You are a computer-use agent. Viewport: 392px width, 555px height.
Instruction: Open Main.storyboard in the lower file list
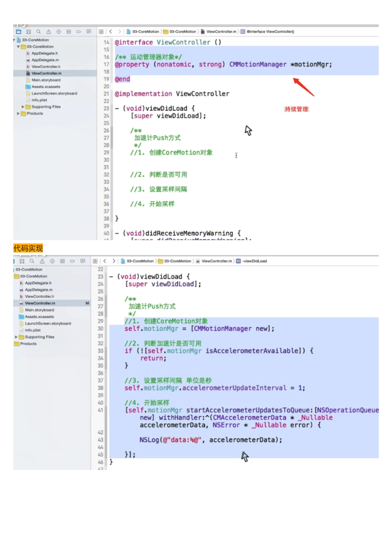39,310
